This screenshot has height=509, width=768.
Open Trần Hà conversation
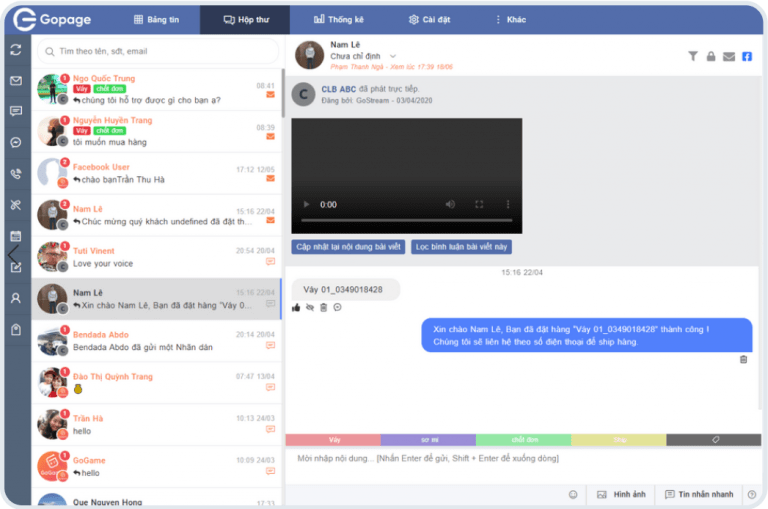(x=156, y=425)
